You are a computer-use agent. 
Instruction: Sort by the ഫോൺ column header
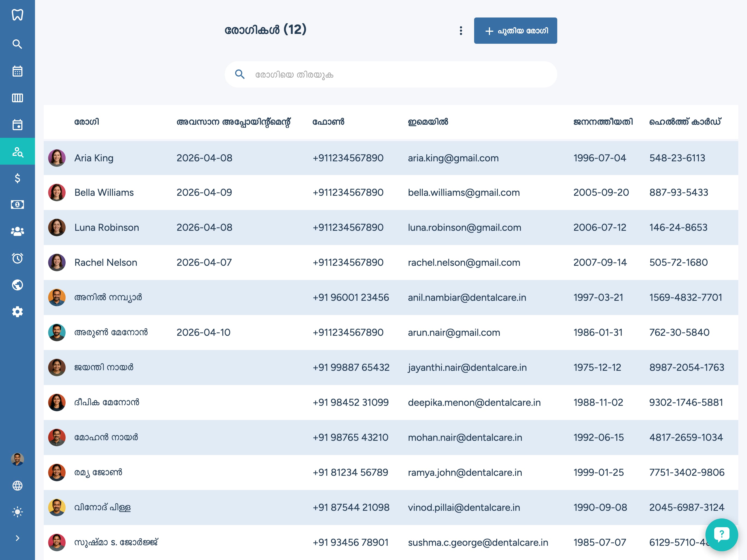click(x=328, y=122)
